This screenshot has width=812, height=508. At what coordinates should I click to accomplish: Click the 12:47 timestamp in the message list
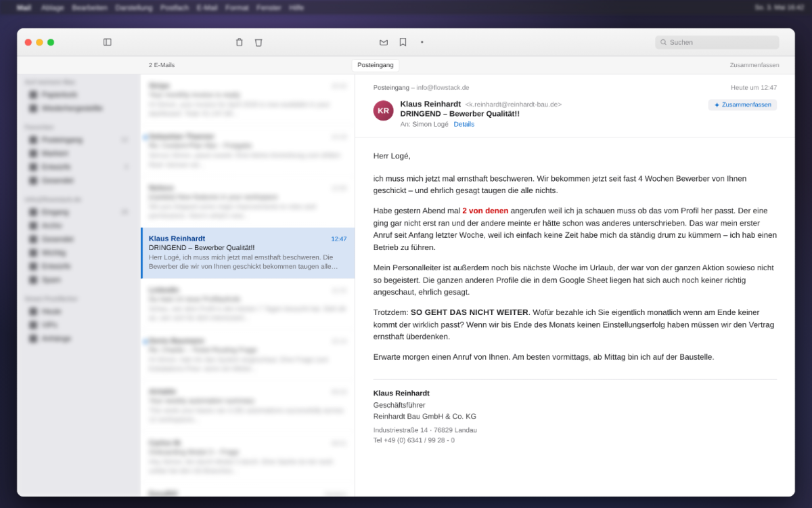click(x=338, y=238)
